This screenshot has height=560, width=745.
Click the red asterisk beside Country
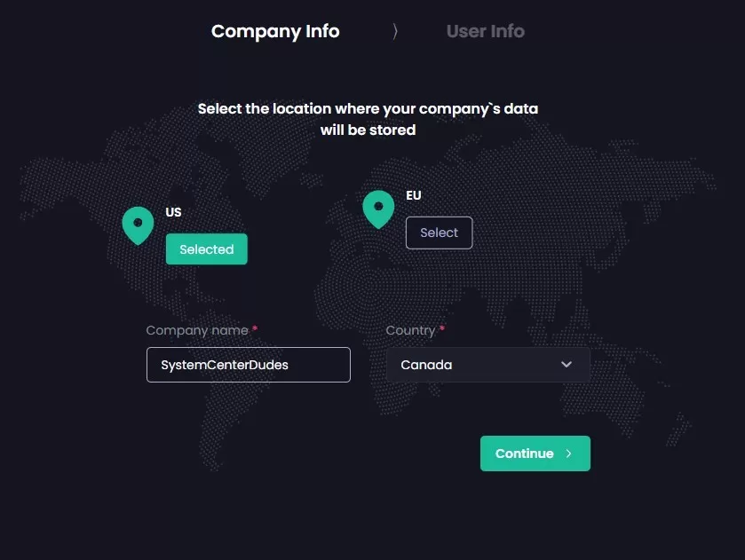click(x=442, y=329)
